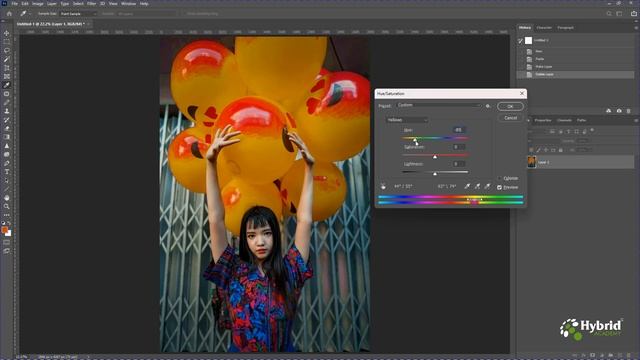Select the History Brush tool
640x360 pixels.
[x=7, y=120]
